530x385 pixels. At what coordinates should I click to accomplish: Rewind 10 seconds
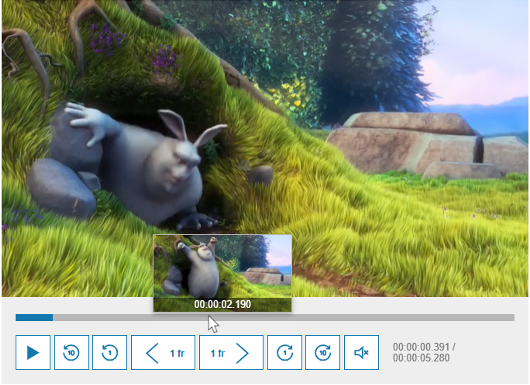coord(71,353)
